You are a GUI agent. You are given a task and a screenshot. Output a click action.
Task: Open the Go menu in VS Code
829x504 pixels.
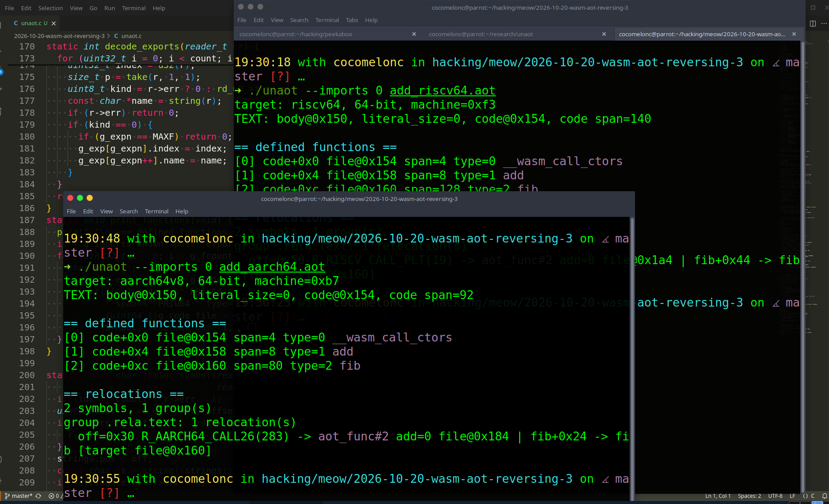click(x=93, y=8)
